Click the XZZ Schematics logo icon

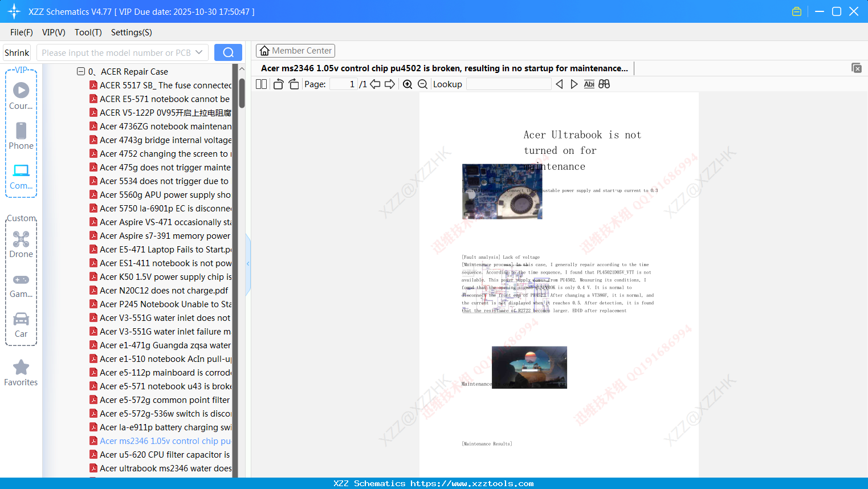coord(14,11)
